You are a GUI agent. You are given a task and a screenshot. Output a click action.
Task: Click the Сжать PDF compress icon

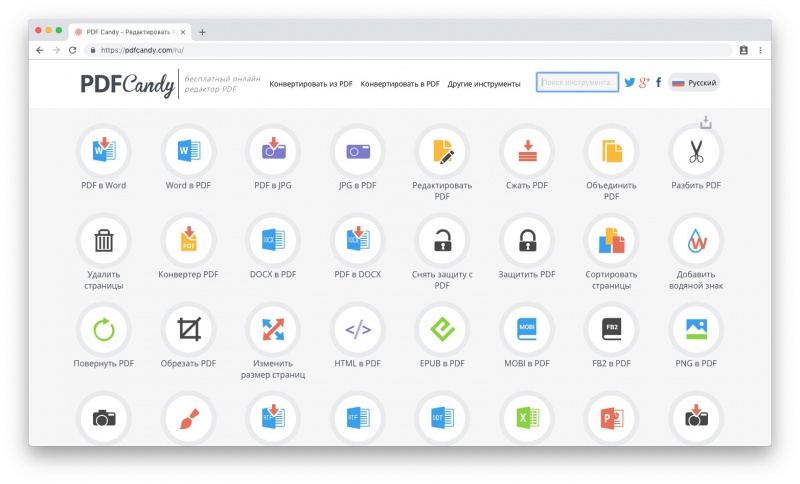[527, 151]
